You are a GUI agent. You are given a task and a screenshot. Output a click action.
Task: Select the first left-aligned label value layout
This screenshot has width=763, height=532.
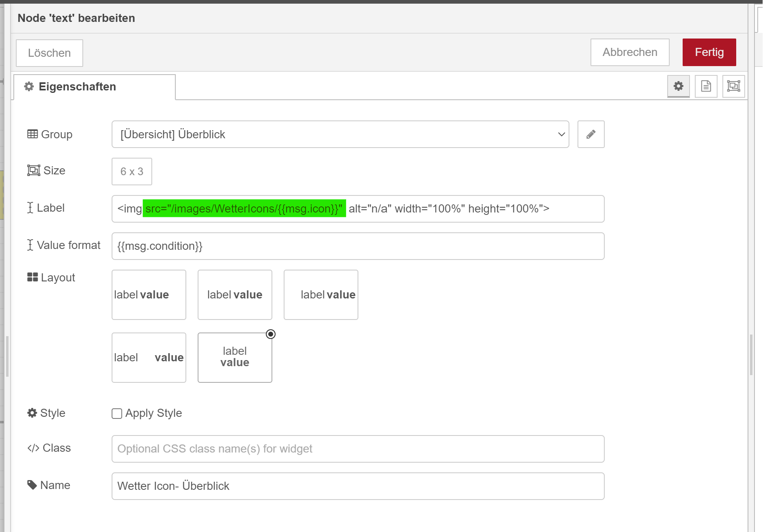149,295
